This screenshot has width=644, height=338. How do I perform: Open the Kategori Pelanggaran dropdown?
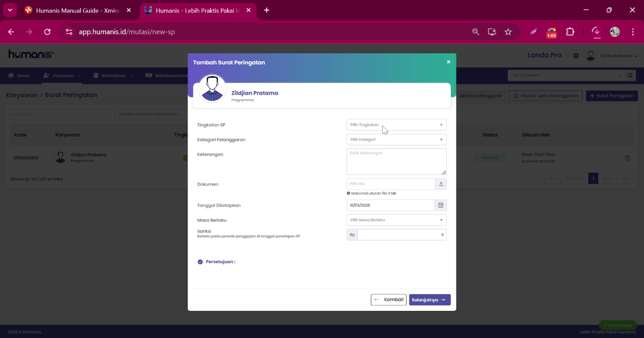396,139
